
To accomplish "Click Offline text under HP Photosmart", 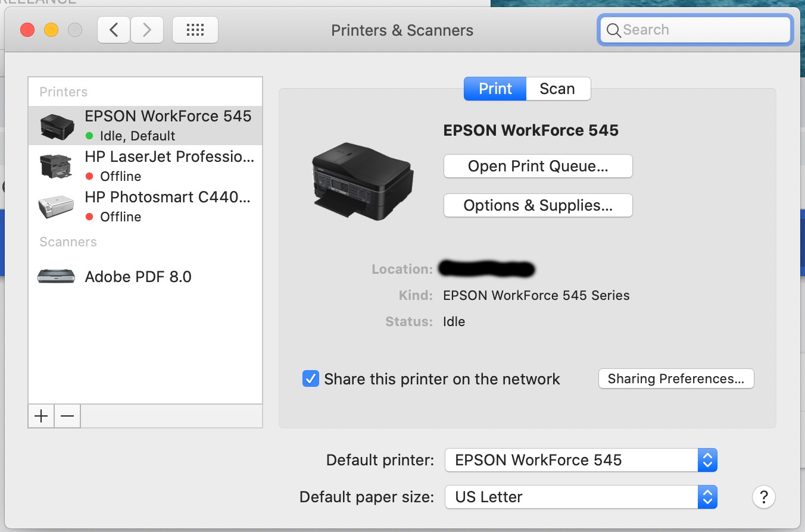I will point(121,217).
